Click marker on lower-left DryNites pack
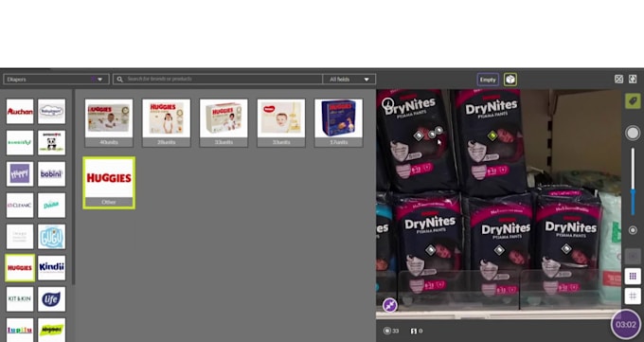 tap(430, 249)
